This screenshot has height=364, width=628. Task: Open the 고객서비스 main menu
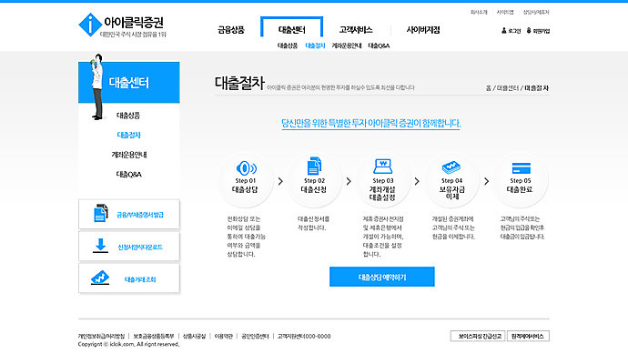(x=356, y=30)
